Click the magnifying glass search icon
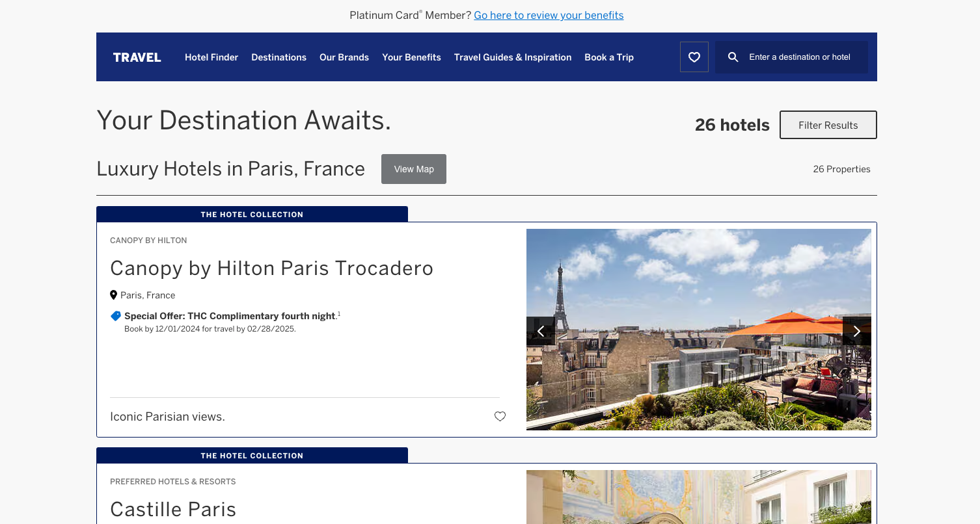Image resolution: width=980 pixels, height=524 pixels. [733, 57]
